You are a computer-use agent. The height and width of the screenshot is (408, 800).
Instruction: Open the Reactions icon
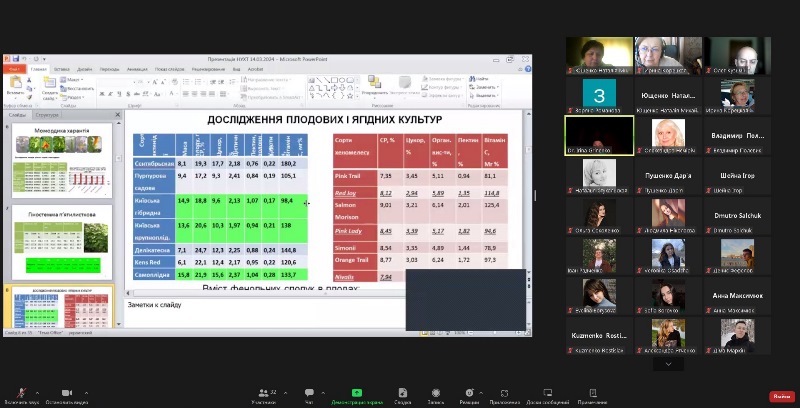[469, 393]
